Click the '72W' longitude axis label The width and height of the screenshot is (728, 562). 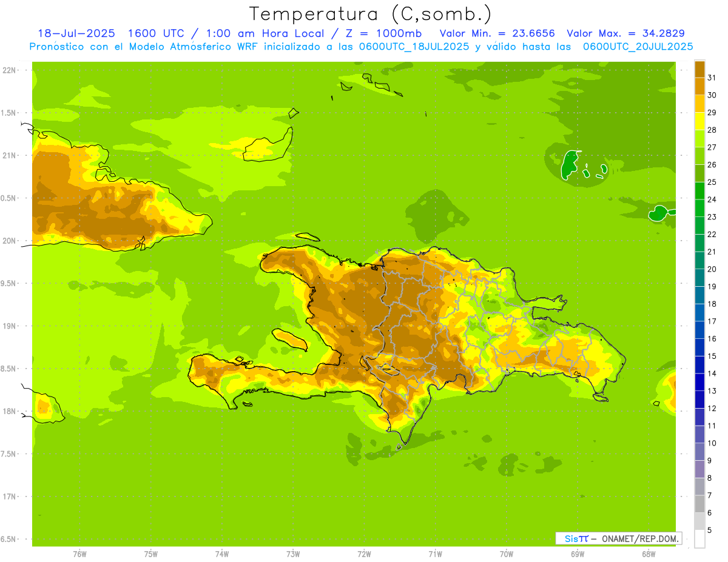click(x=364, y=554)
